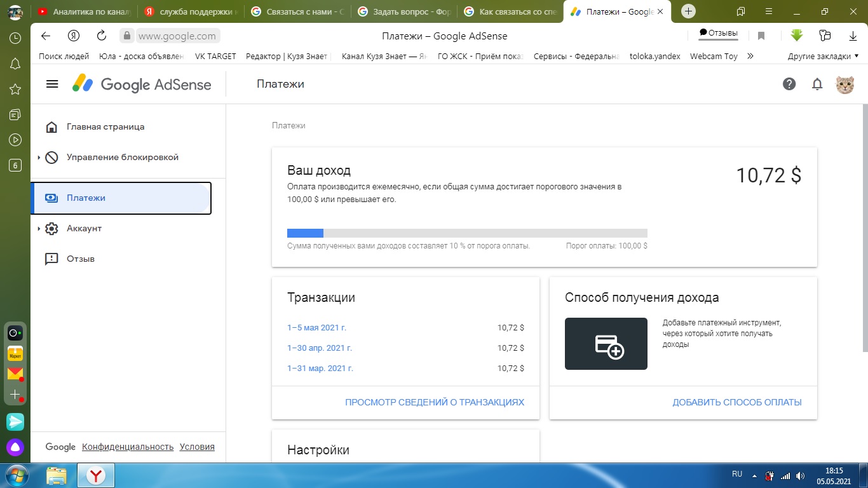Open AdSense notifications bell
This screenshot has height=488, width=868.
click(818, 84)
